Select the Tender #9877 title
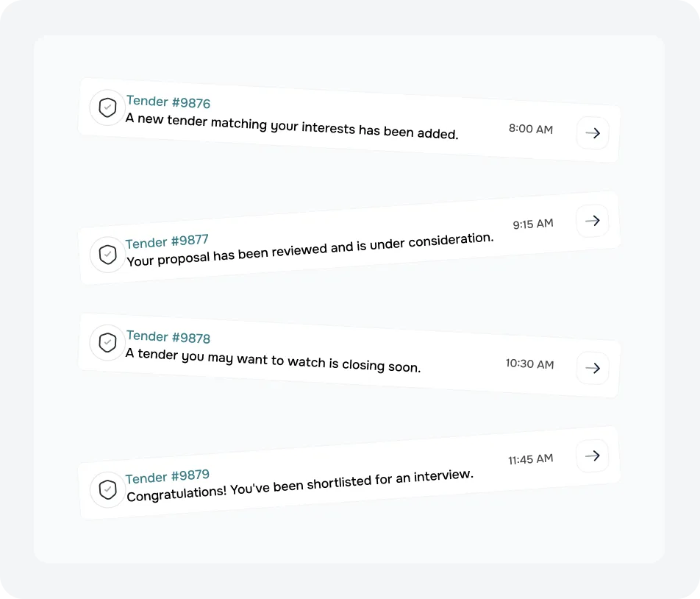 click(167, 241)
